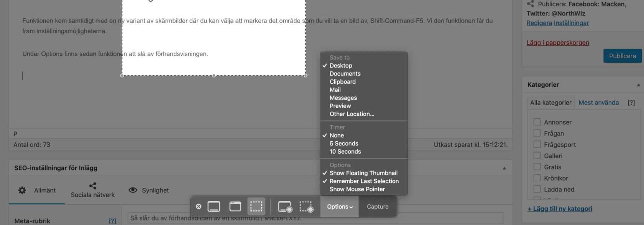
Task: Close the screenshot toolbar with X icon
Action: click(199, 207)
